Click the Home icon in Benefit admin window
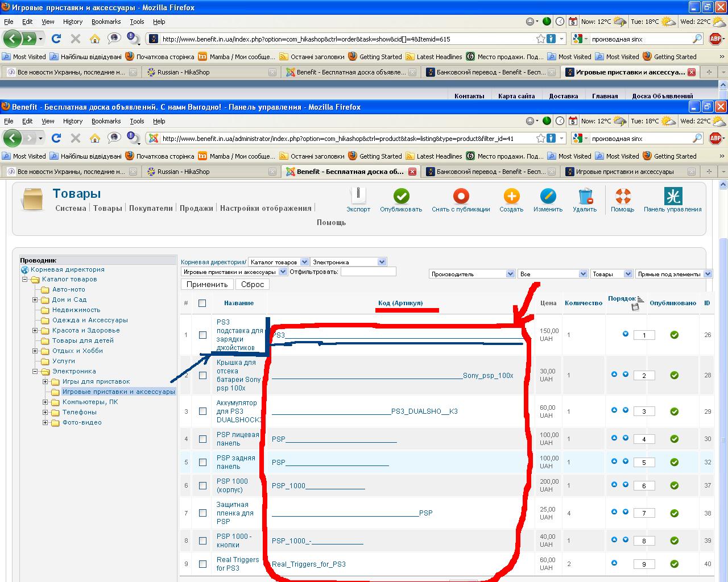The height and width of the screenshot is (582, 728). pyautogui.click(x=95, y=138)
